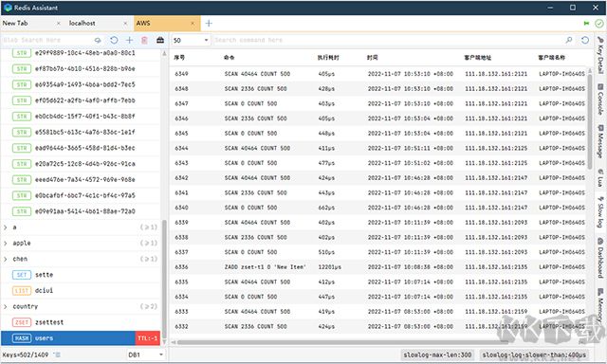Open a new connection tab with plus

[209, 23]
